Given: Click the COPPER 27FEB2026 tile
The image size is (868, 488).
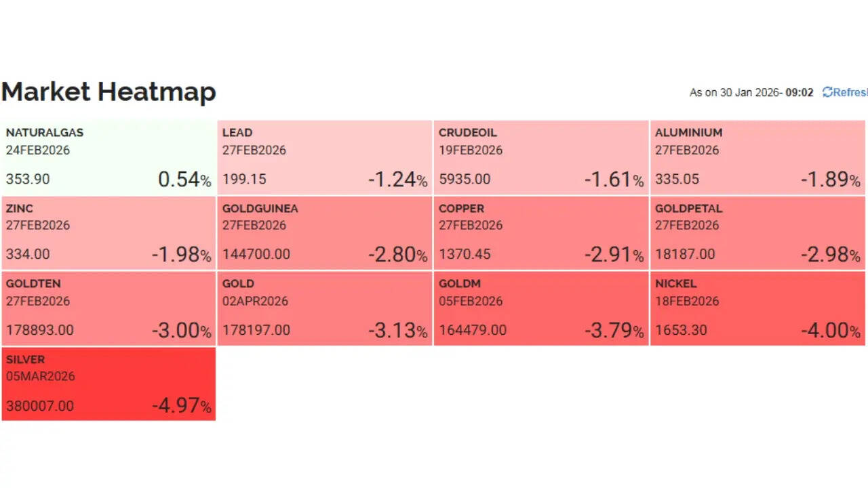Looking at the screenshot, I should point(540,233).
